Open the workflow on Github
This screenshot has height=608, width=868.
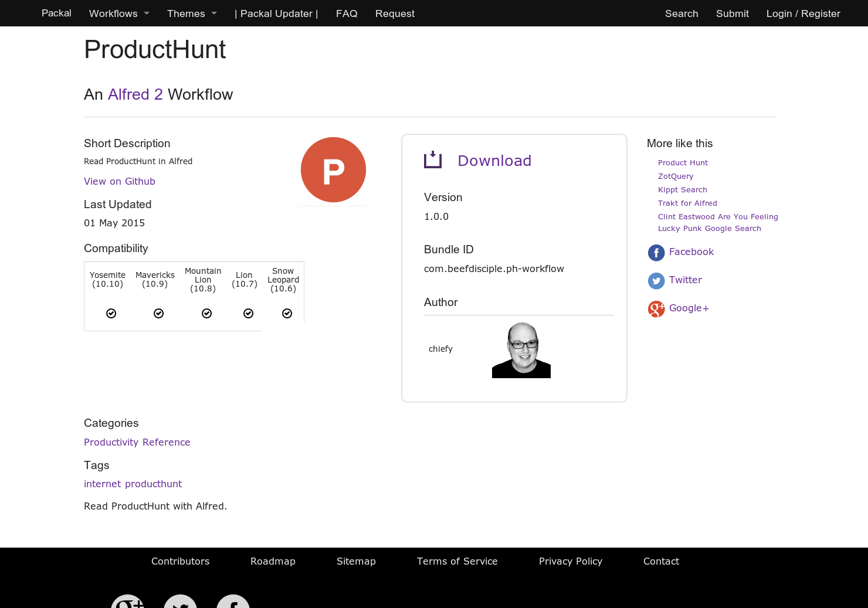[120, 181]
